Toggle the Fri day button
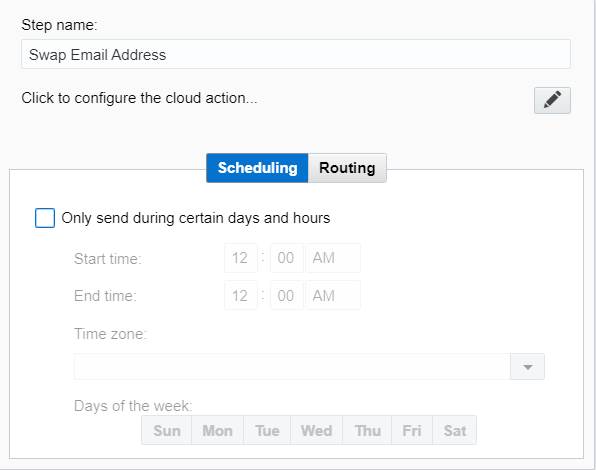The width and height of the screenshot is (596, 470). (x=412, y=430)
